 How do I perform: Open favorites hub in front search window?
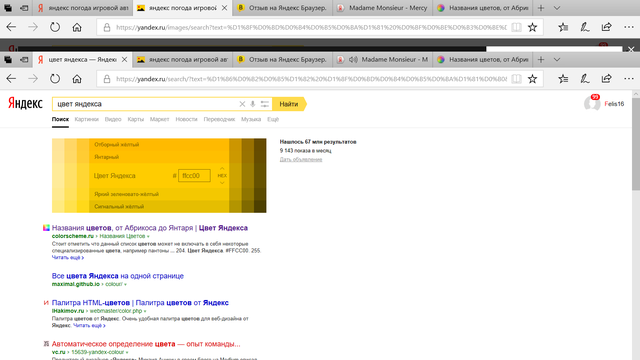[563, 79]
